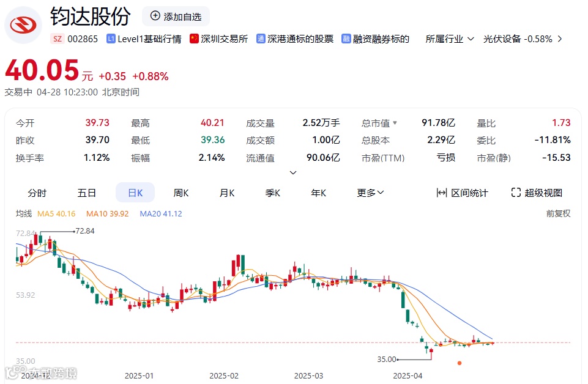Screen dimensions: 588x384
Task: Click 换手率 value 1.12%
Action: point(97,157)
